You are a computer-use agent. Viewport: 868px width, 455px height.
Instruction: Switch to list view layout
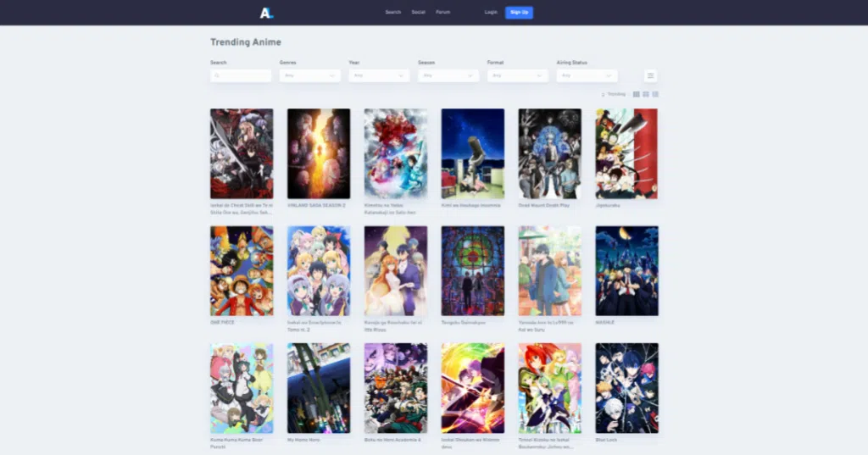[655, 94]
